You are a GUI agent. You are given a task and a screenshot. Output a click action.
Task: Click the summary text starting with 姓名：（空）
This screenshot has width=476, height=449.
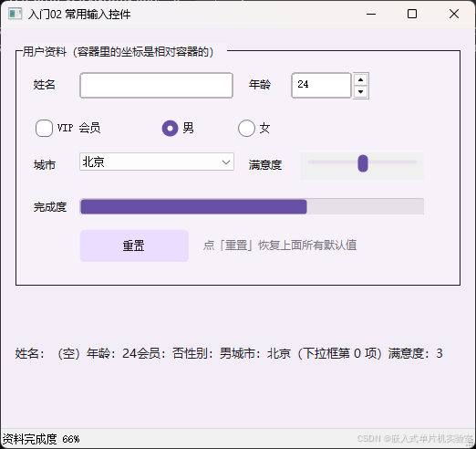229,353
